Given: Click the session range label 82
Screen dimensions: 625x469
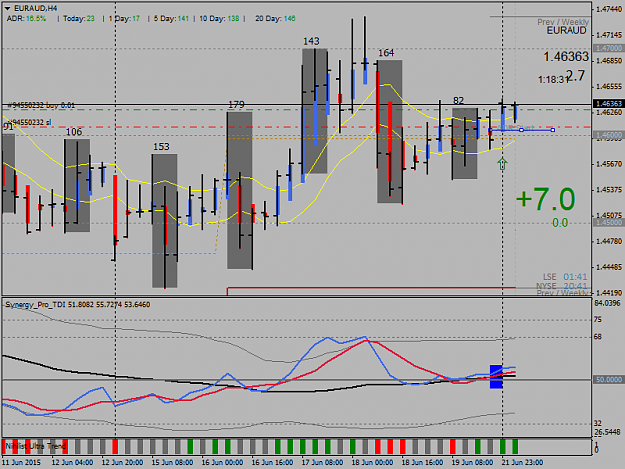Looking at the screenshot, I should click(458, 101).
